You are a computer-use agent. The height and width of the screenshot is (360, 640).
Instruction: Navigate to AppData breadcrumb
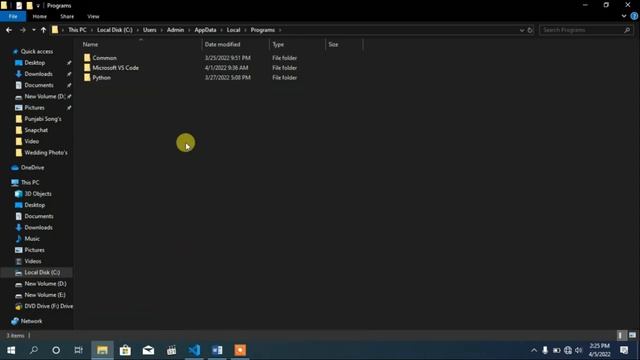(x=205, y=30)
